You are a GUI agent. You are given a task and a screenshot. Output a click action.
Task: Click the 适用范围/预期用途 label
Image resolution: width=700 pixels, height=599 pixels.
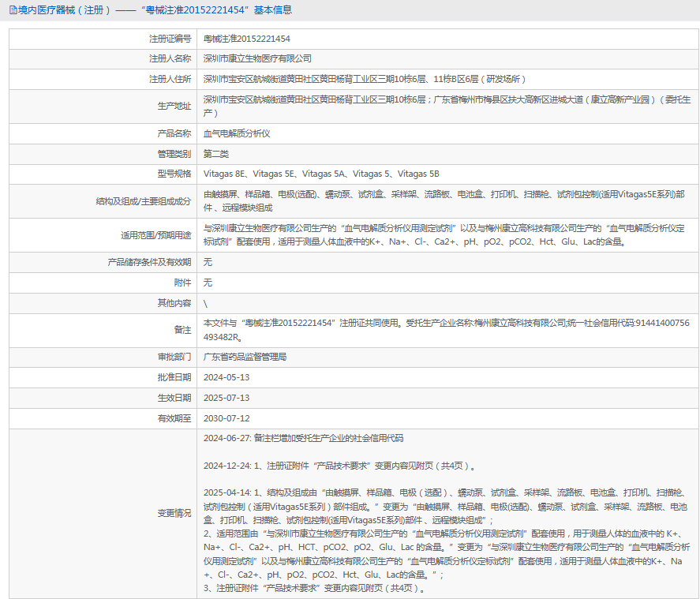(x=155, y=235)
